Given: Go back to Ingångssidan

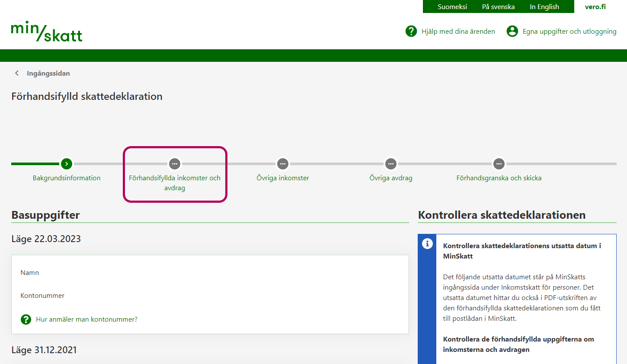Looking at the screenshot, I should (x=48, y=73).
